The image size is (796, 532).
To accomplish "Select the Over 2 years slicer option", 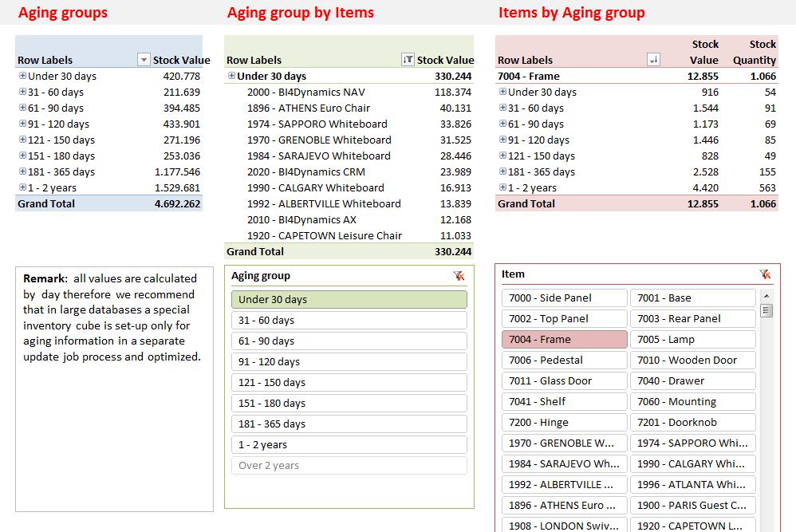I will pos(349,465).
